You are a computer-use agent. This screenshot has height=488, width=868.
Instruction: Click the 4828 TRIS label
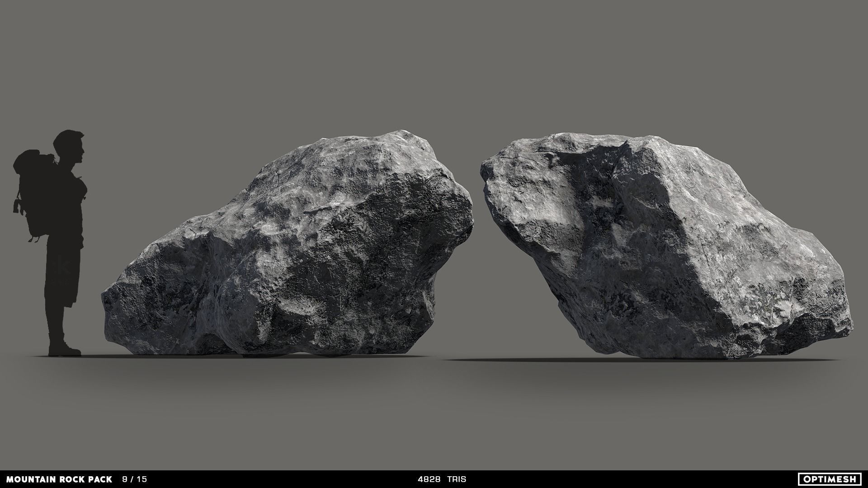442,479
